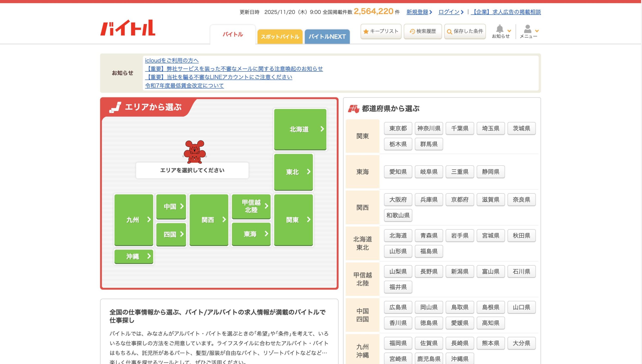
Task: Click the Japan map icon beside エリアから選ぶ
Action: 115,107
